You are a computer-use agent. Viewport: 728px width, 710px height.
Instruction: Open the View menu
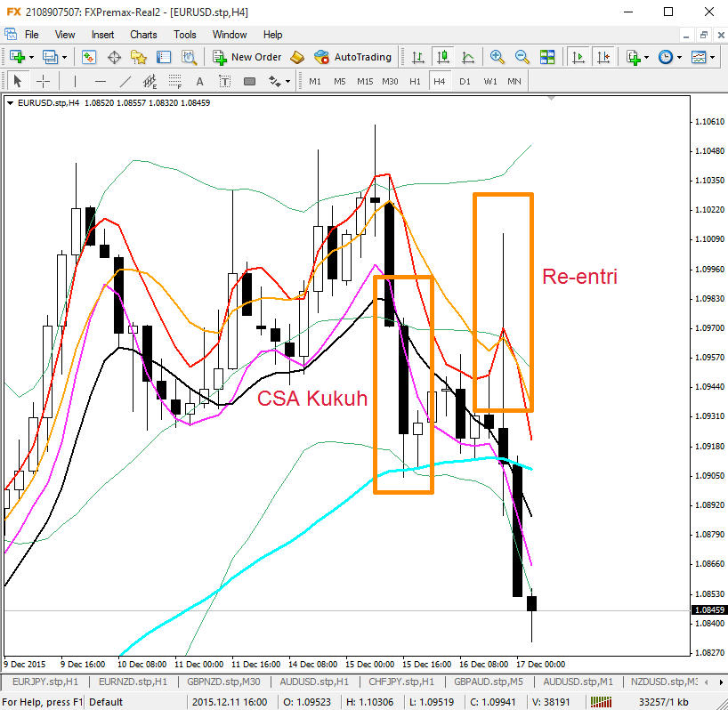tap(65, 35)
